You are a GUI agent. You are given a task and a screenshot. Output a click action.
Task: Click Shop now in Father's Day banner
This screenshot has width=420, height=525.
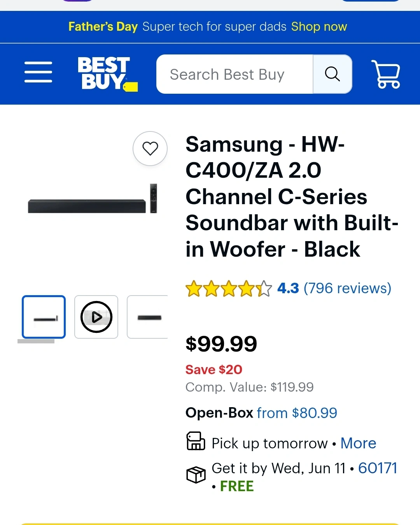pyautogui.click(x=319, y=26)
